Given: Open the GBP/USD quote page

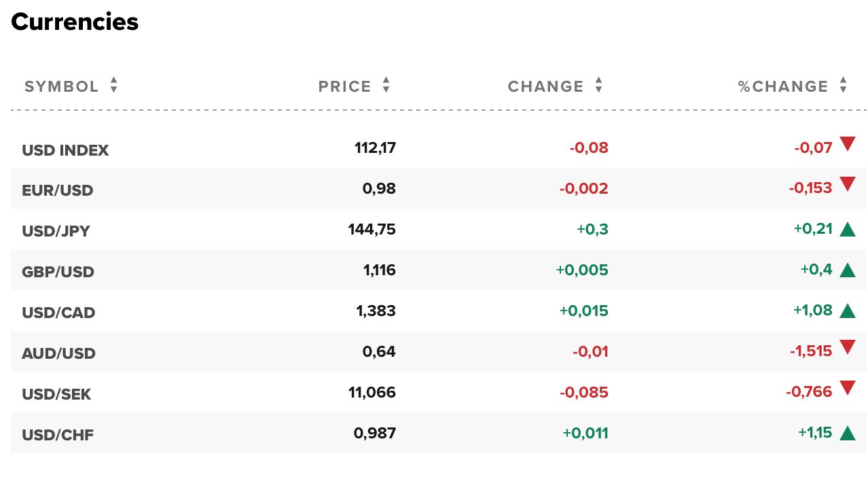Looking at the screenshot, I should 58,272.
